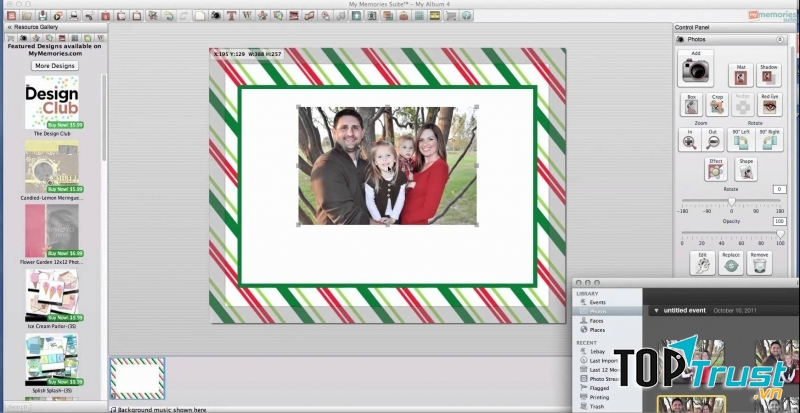
Task: Open the Shape options
Action: pos(745,169)
